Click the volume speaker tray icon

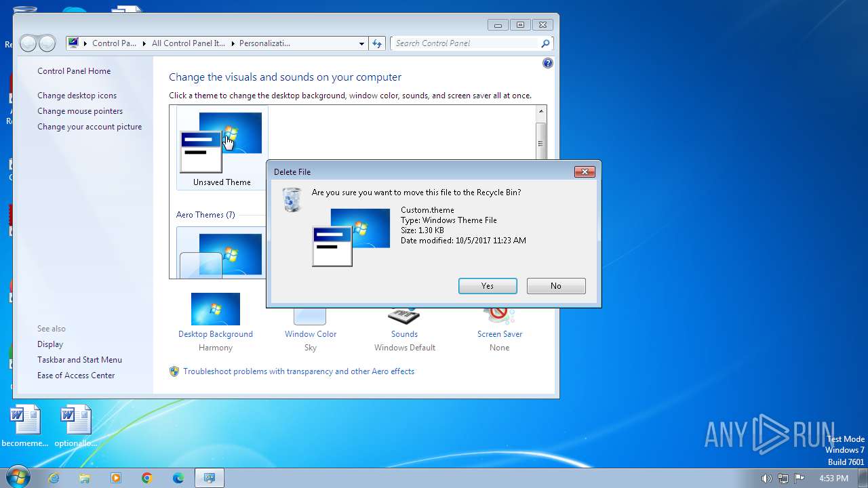766,478
